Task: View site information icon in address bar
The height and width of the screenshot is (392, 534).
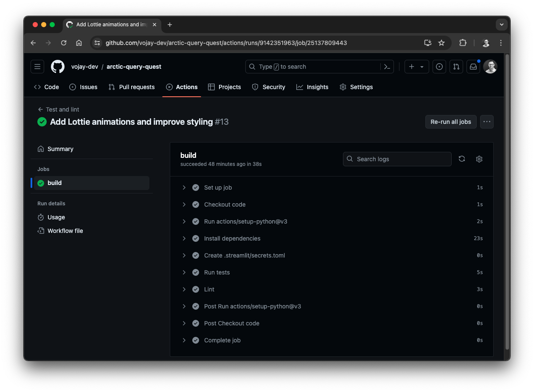Action: pyautogui.click(x=97, y=43)
